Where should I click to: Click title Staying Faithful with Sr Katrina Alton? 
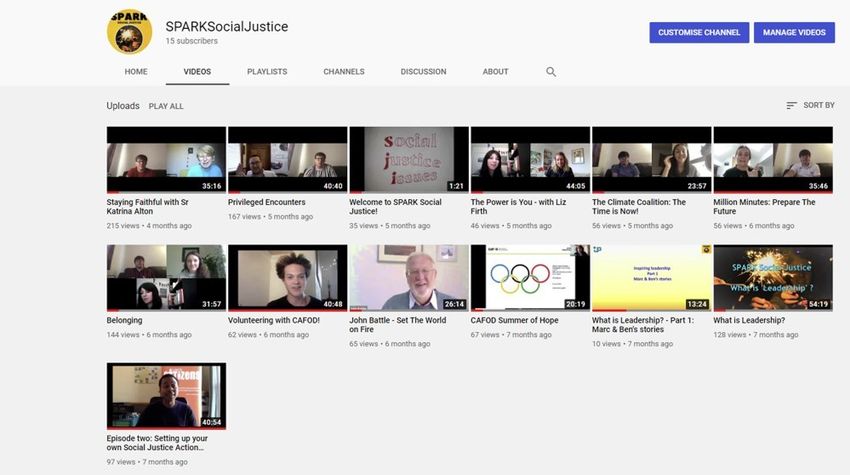[x=147, y=207]
